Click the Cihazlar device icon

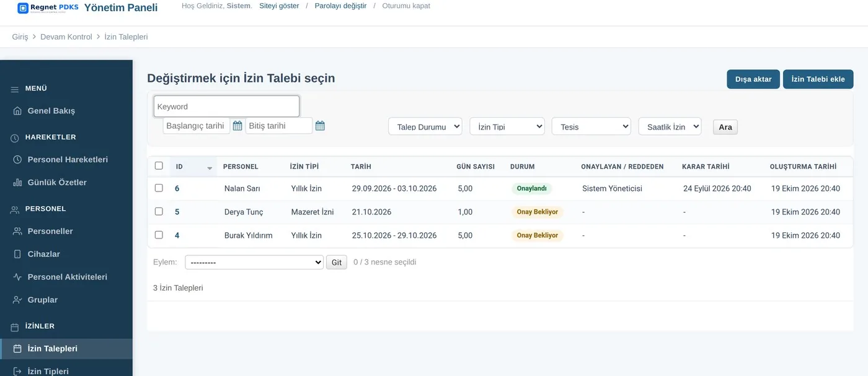[17, 254]
